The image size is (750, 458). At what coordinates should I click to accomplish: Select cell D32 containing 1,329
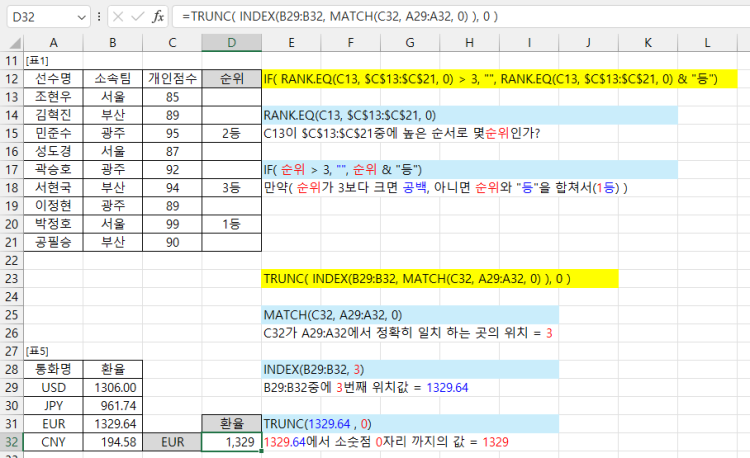point(231,441)
